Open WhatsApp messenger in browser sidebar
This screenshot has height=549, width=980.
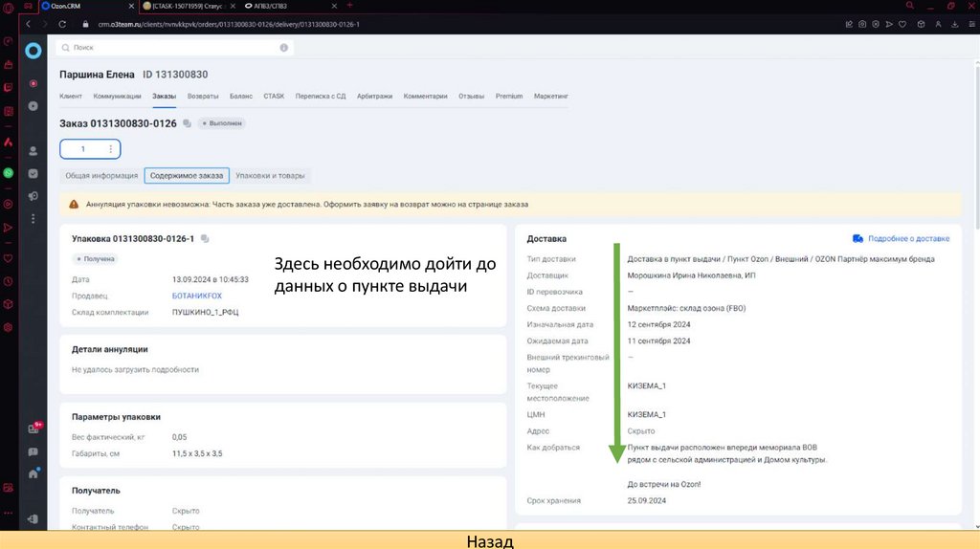click(8, 173)
